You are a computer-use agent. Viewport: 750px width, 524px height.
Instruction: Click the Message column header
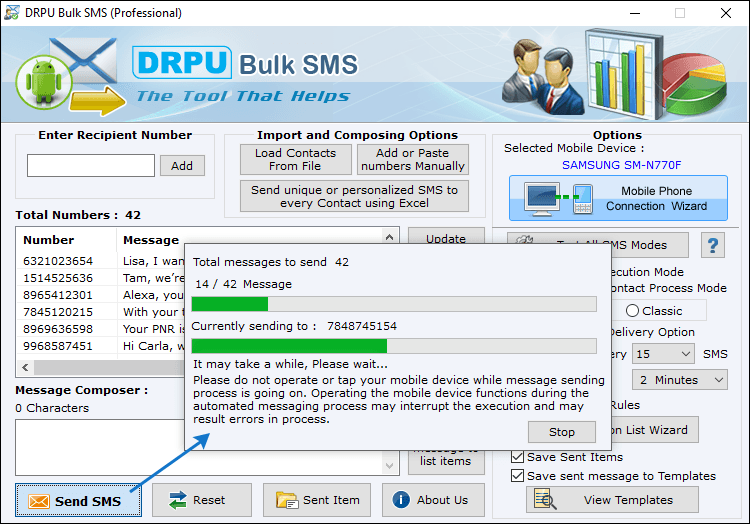pyautogui.click(x=151, y=240)
